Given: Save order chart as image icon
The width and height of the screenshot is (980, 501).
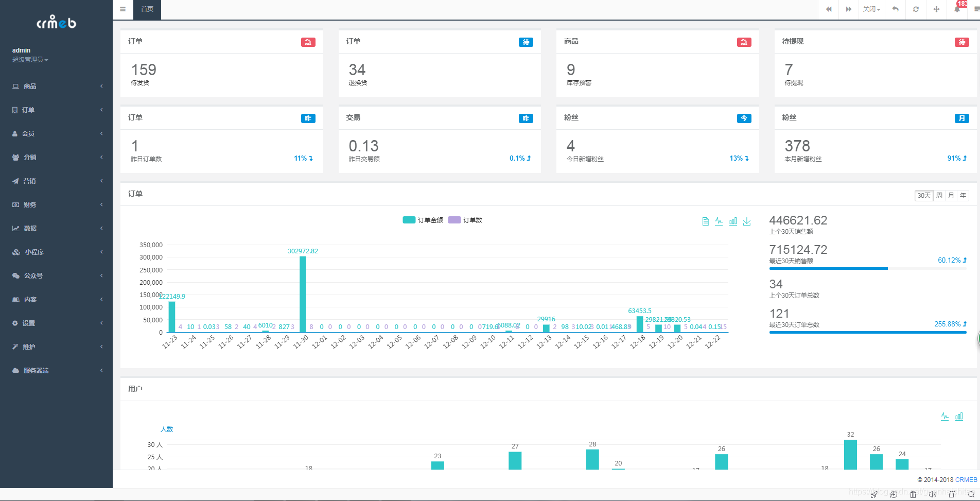Looking at the screenshot, I should 747,221.
